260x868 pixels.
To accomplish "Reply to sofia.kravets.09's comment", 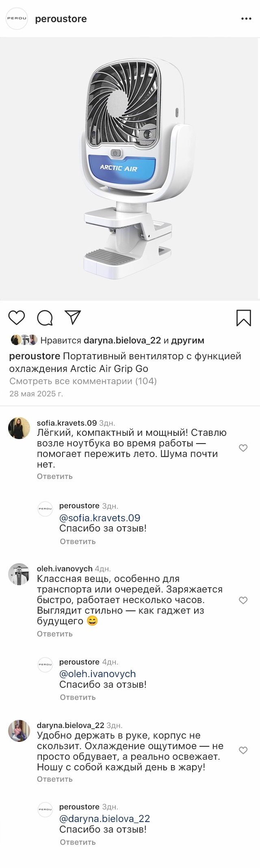I will coord(55,476).
